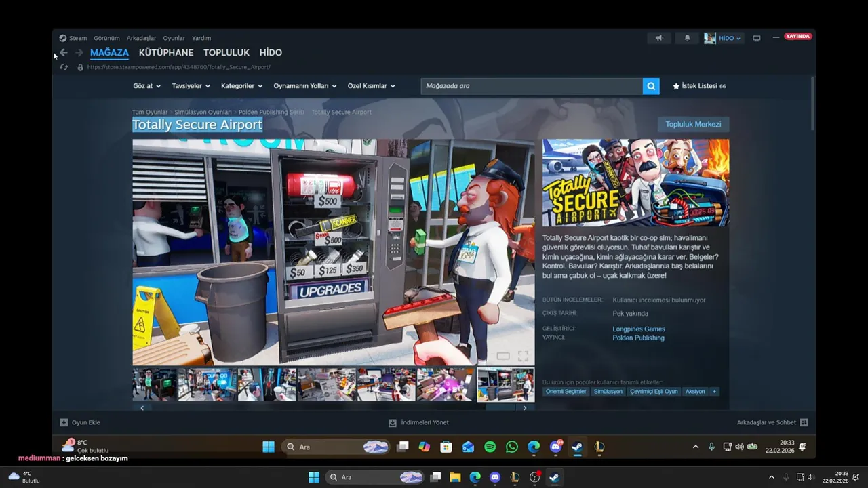This screenshot has width=868, height=488.
Task: Click the Oyun Ekle plus icon
Action: pyautogui.click(x=64, y=422)
